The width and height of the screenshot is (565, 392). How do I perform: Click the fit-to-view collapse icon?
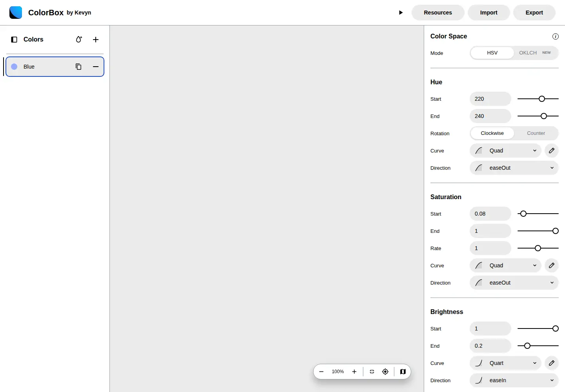(x=372, y=372)
